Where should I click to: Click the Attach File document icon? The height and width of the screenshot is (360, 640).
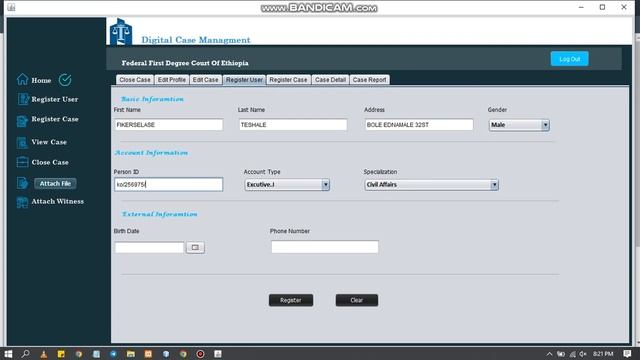(22, 183)
